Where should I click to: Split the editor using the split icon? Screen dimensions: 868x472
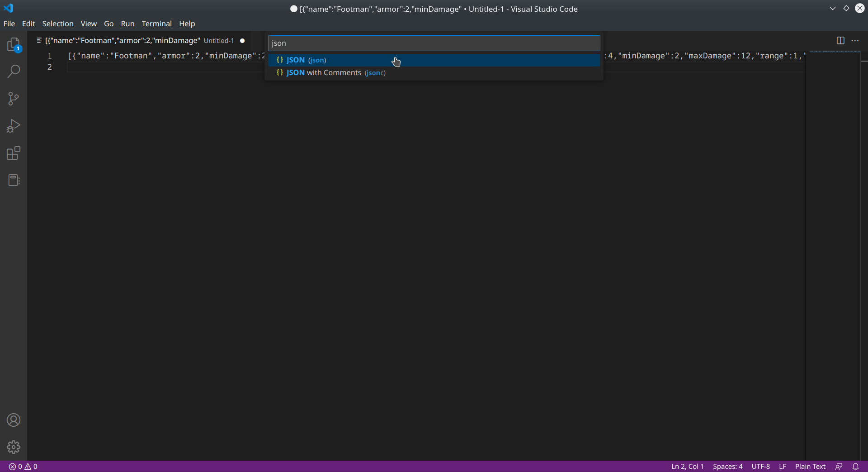(840, 40)
